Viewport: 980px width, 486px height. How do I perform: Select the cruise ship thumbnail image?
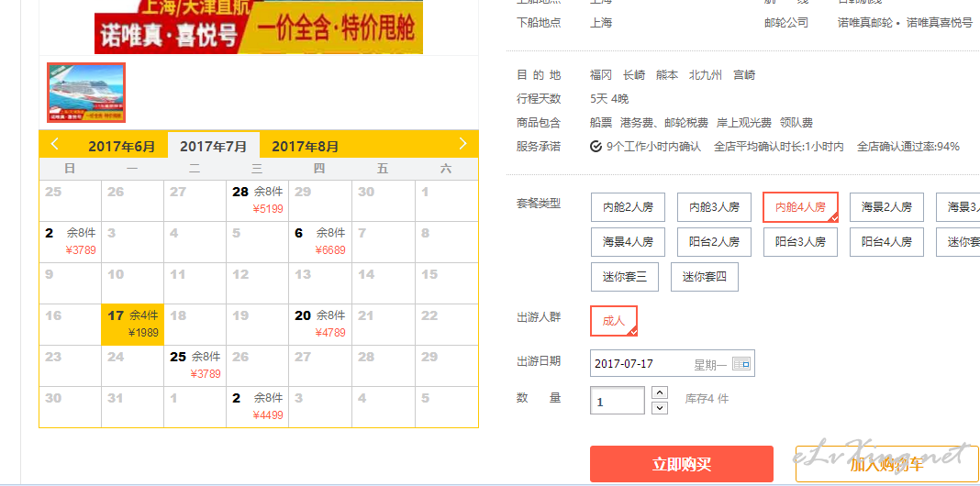coord(86,93)
